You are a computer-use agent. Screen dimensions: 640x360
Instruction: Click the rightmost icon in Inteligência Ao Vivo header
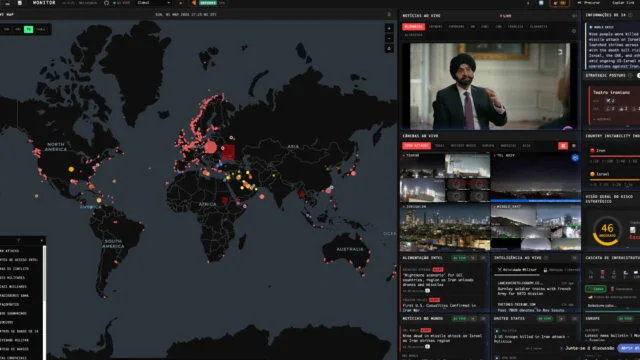tap(574, 258)
